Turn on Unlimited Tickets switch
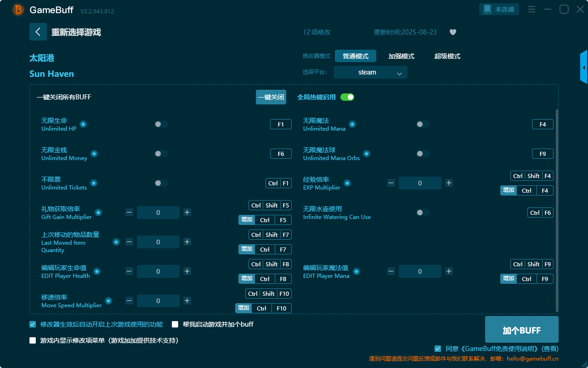The image size is (588, 368). click(161, 183)
